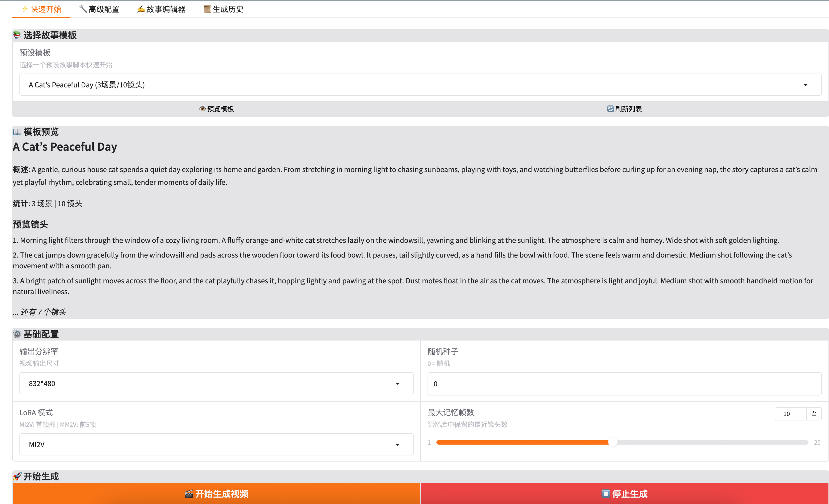Click the 刷新列表 button
The height and width of the screenshot is (504, 829).
(624, 109)
